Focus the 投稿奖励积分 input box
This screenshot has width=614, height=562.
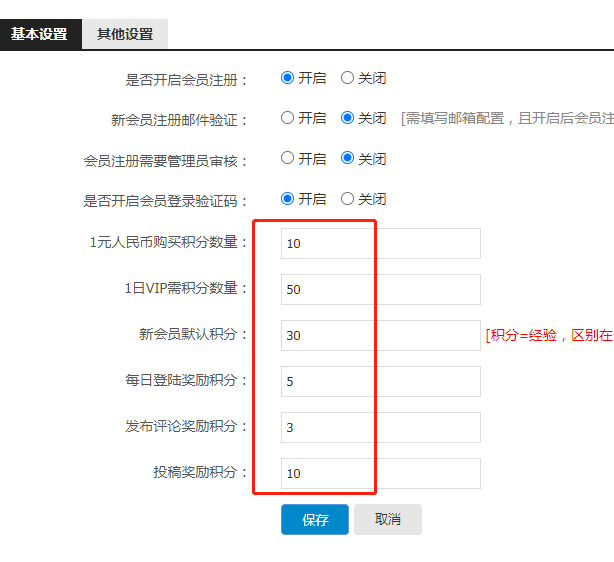381,473
